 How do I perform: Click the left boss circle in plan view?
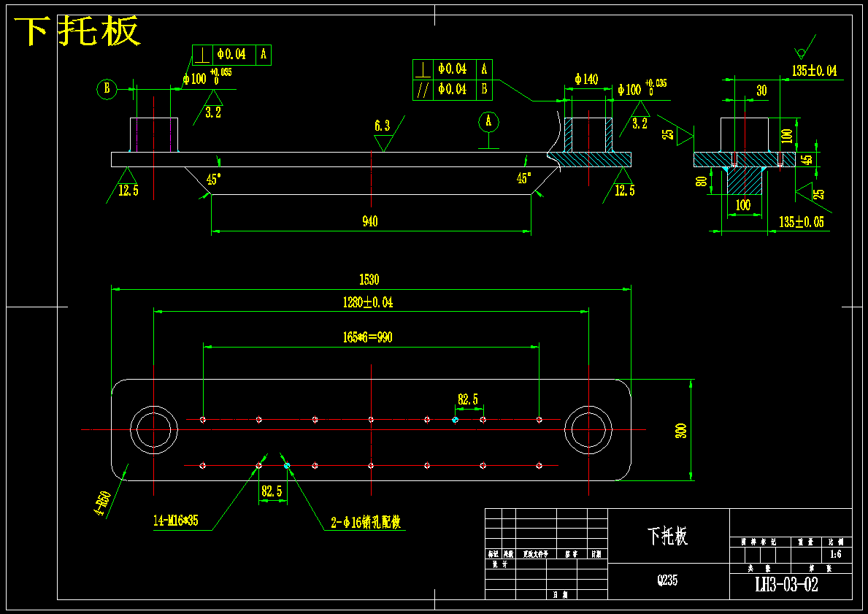click(x=154, y=429)
